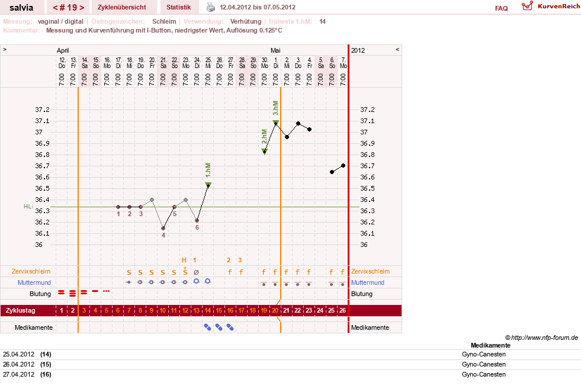Click the left Muttermund row label

pyautogui.click(x=34, y=282)
